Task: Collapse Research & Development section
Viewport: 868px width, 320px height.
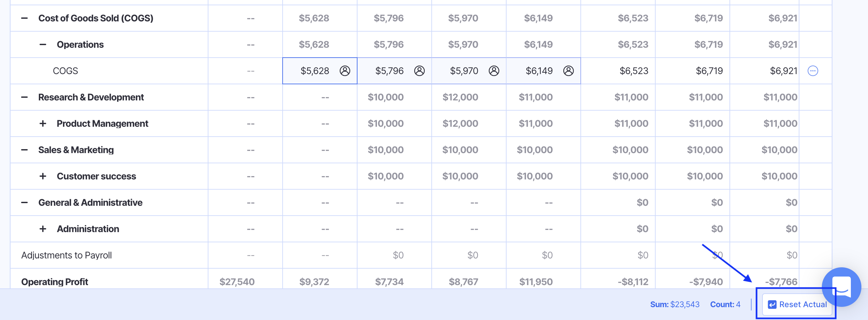Action: tap(24, 97)
